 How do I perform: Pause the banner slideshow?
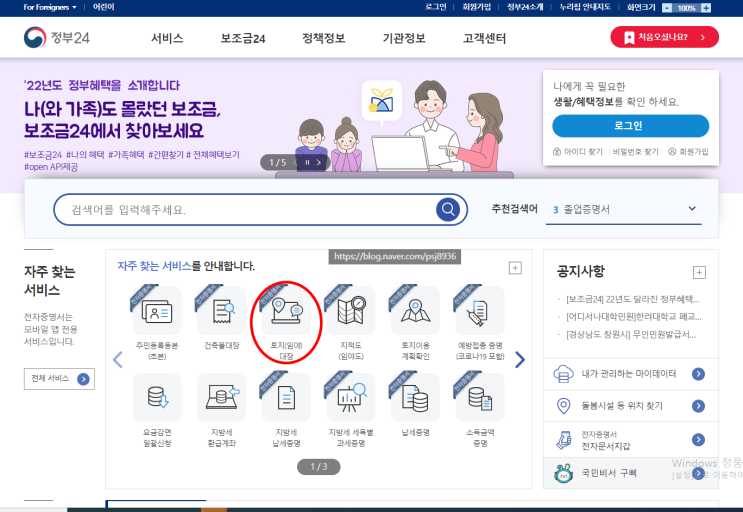(x=307, y=162)
